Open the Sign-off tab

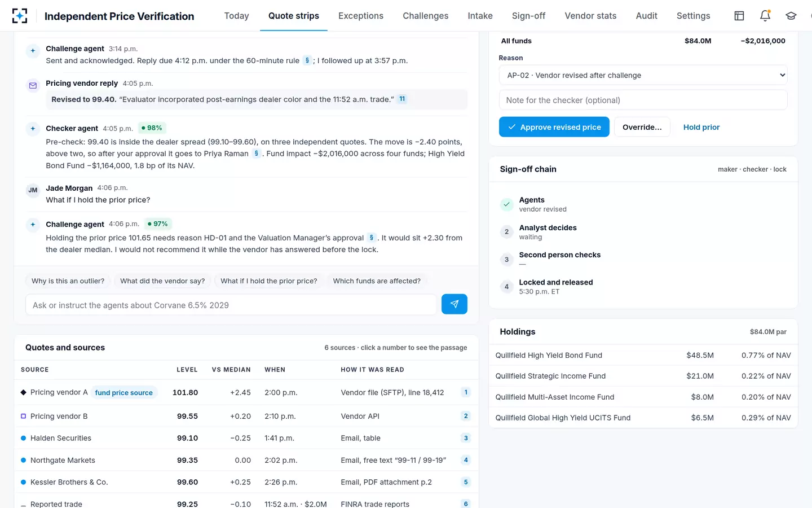click(x=528, y=16)
